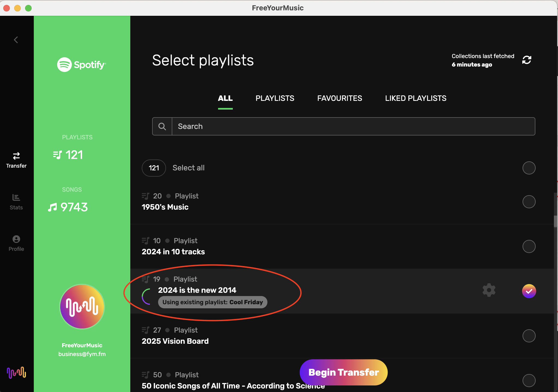Select the 1950's Music playlist checkbox
Image resolution: width=558 pixels, height=392 pixels.
point(529,202)
